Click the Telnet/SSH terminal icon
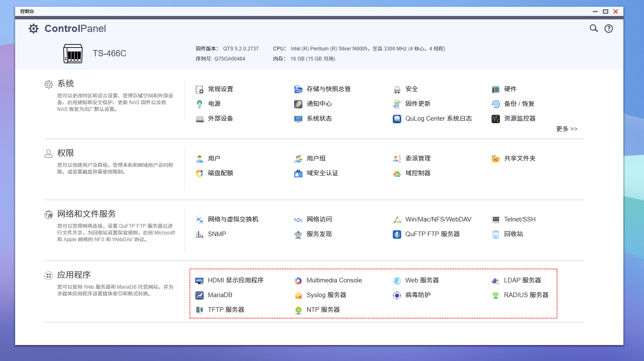The height and width of the screenshot is (361, 644). 496,219
